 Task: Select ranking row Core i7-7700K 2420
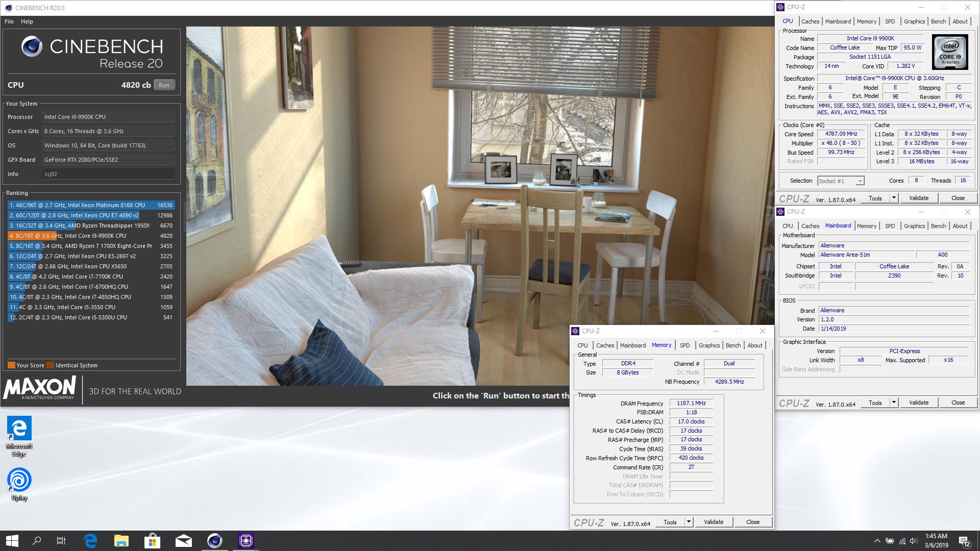point(91,277)
